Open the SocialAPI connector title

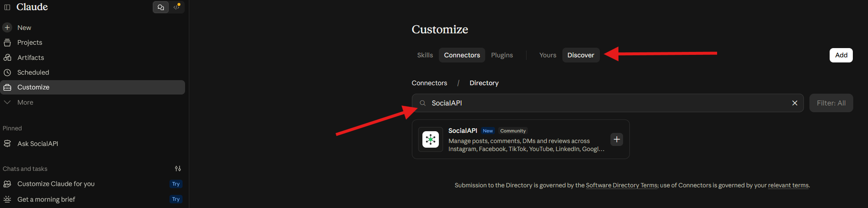point(462,131)
